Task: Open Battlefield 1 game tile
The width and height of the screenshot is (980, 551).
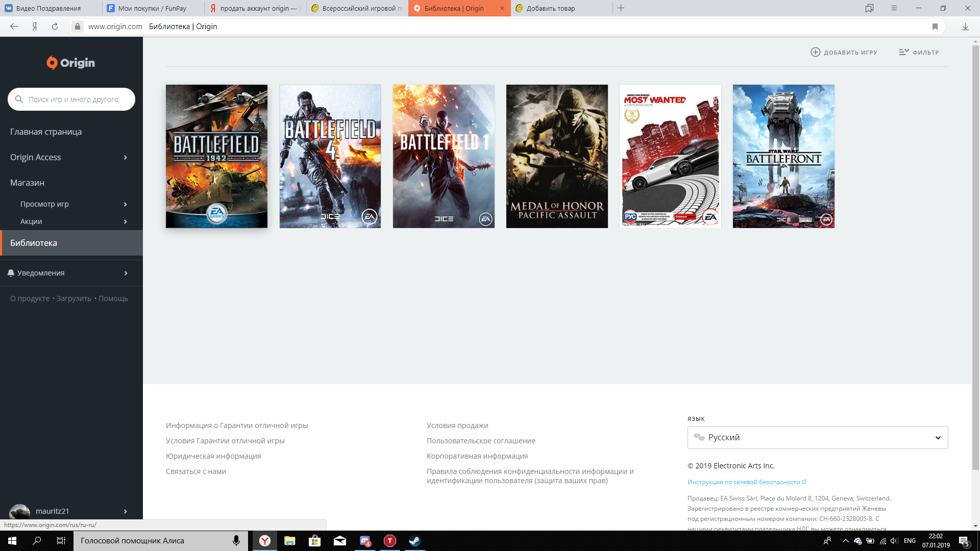Action: [444, 156]
